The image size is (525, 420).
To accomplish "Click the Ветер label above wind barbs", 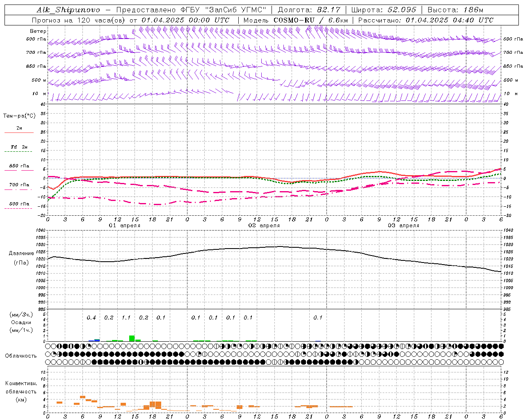I will (x=38, y=31).
